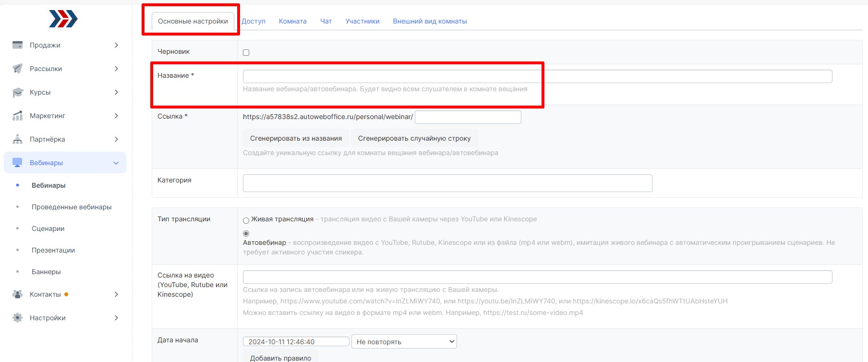Open the Внешний вид комнаты tab
Image resolution: width=868 pixels, height=362 pixels.
tap(430, 21)
